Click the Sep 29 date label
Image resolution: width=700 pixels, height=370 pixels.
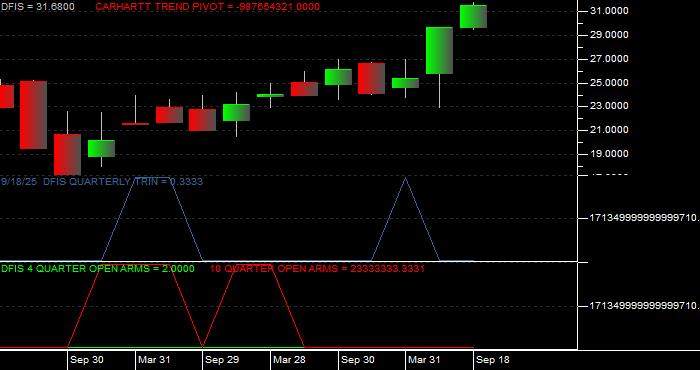(x=222, y=360)
